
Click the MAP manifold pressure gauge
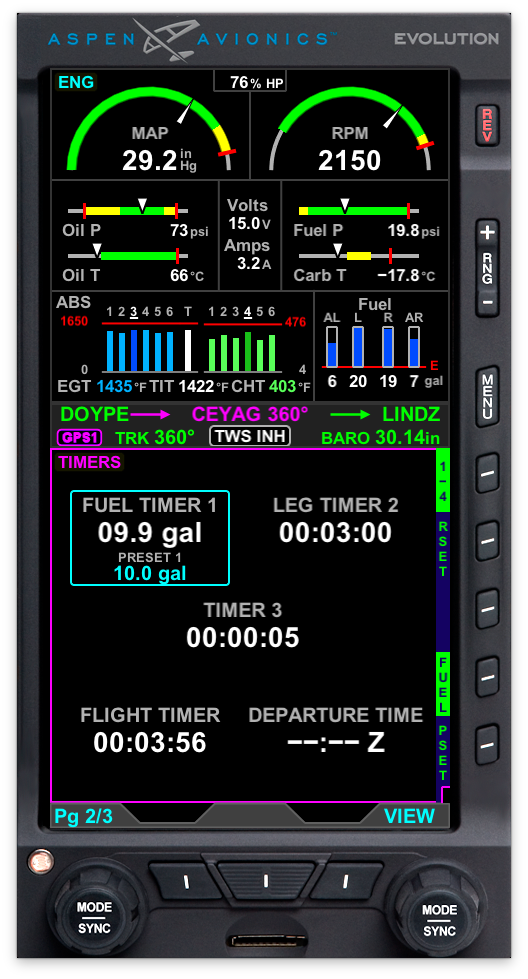coord(150,129)
